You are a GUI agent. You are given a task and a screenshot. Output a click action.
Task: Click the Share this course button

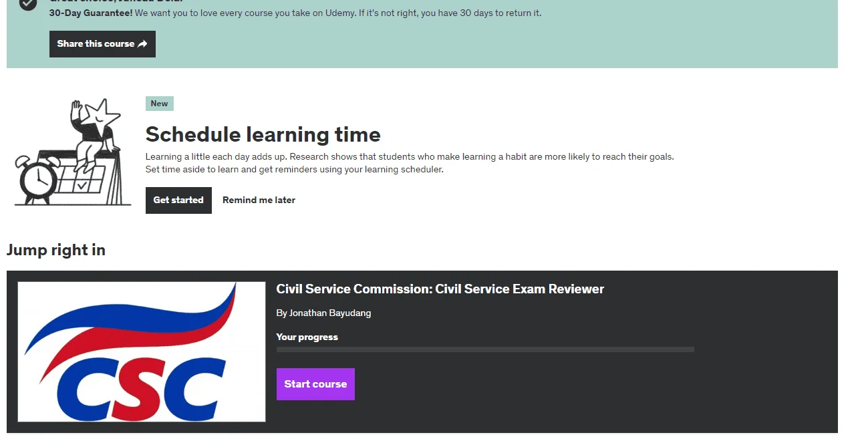point(102,44)
